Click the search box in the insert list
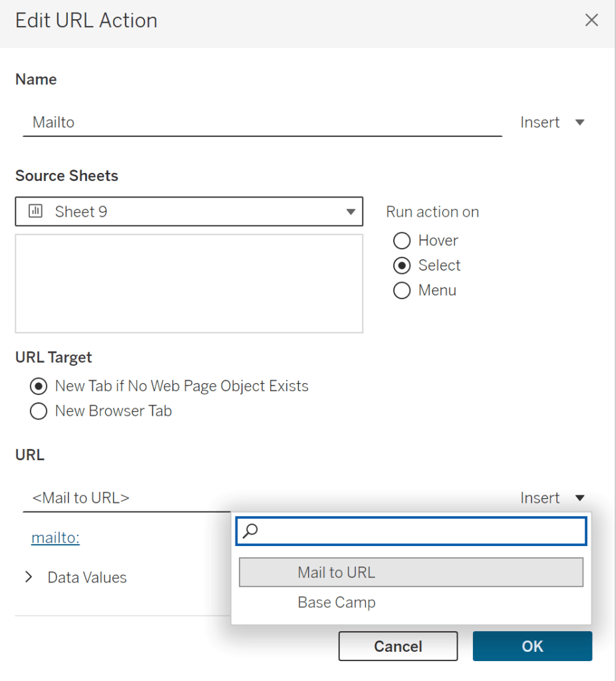This screenshot has width=616, height=681. pos(419,531)
